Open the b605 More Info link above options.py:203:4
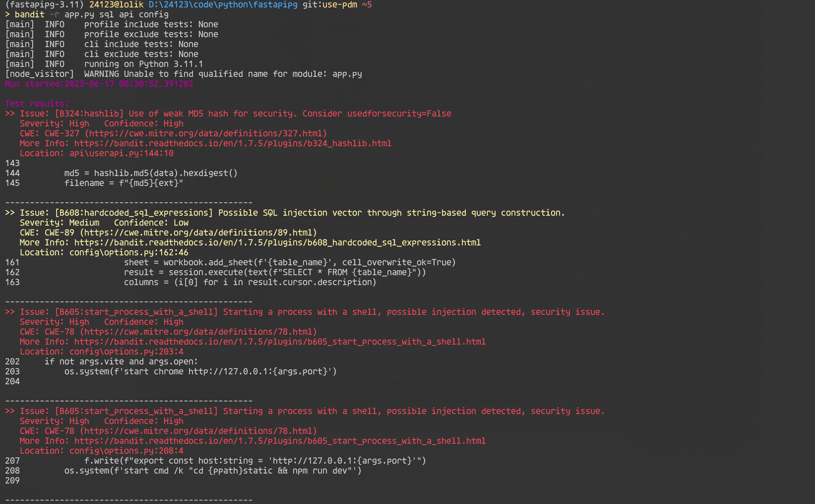 (x=280, y=342)
